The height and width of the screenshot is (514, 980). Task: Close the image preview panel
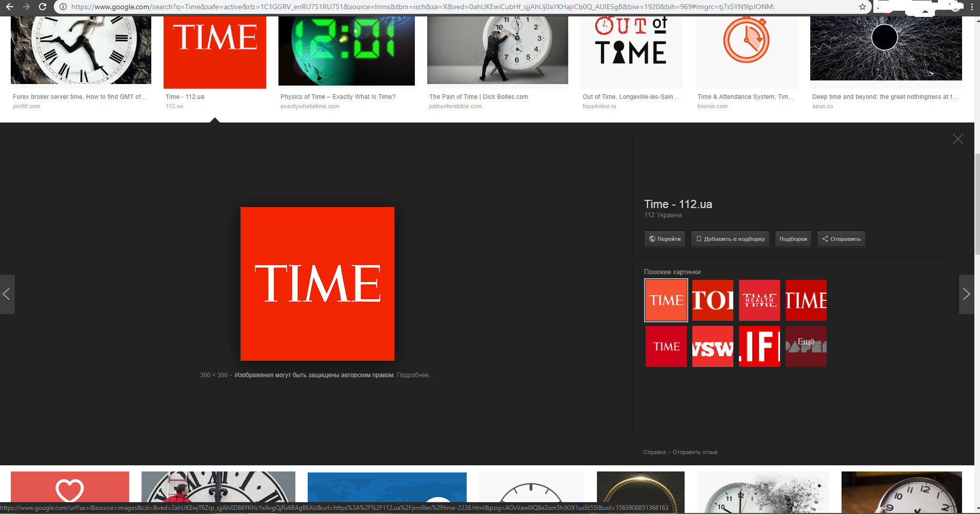coord(957,139)
